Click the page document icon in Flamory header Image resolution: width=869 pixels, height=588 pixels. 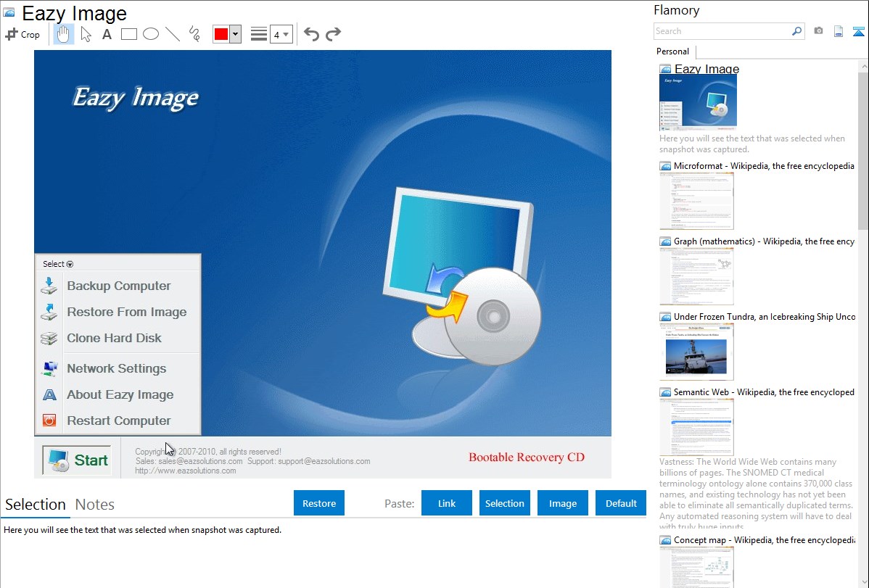click(839, 31)
